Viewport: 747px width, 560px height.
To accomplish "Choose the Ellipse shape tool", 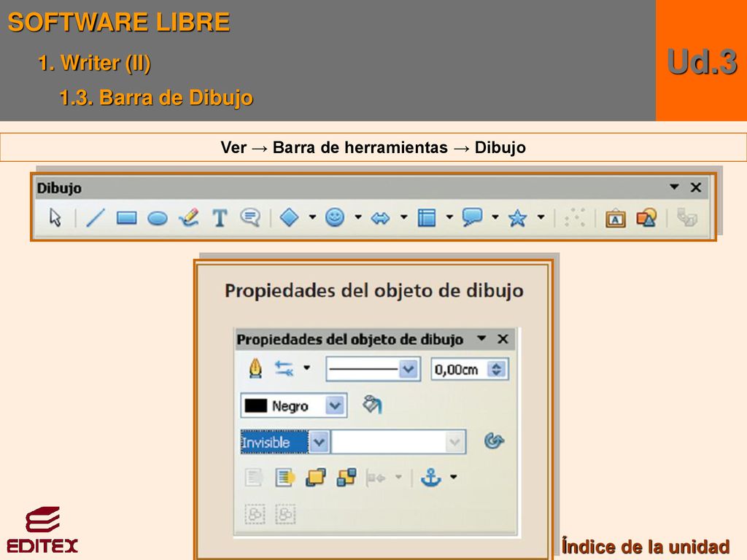I will pos(158,219).
